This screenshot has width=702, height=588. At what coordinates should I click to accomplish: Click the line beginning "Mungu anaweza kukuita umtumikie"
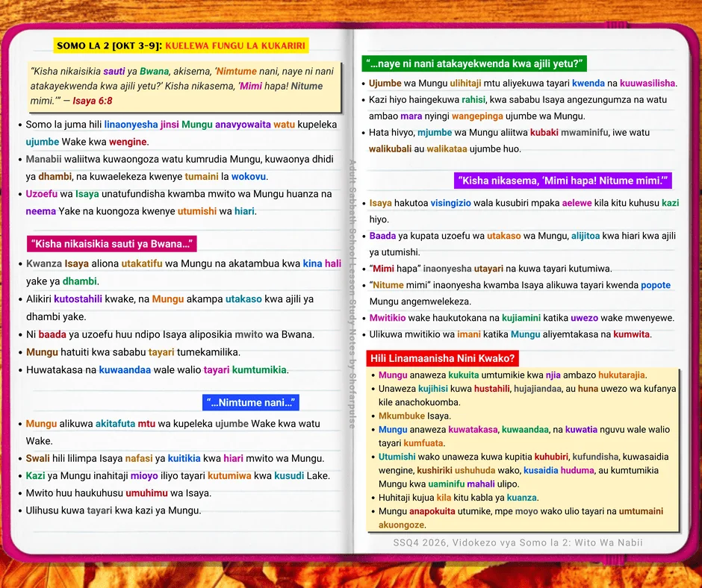512,375
